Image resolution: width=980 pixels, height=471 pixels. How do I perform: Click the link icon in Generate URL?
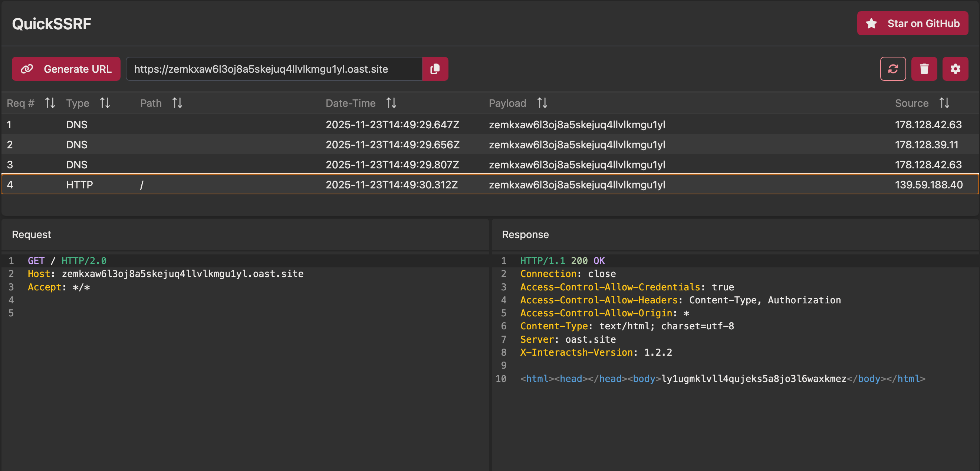27,69
